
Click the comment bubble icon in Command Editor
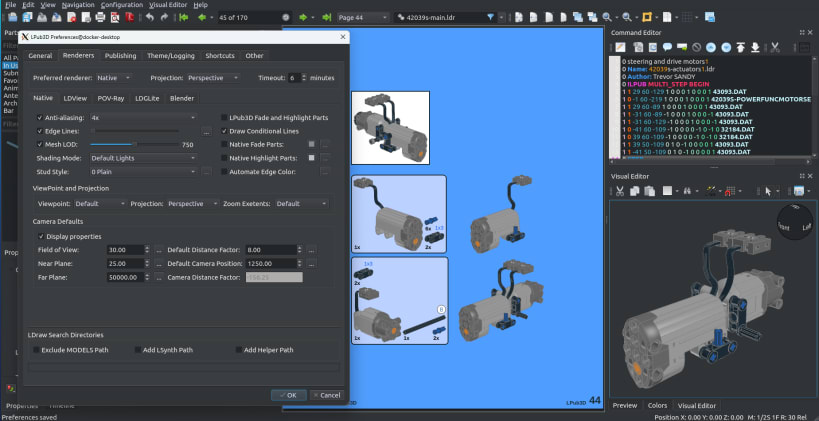[666, 47]
